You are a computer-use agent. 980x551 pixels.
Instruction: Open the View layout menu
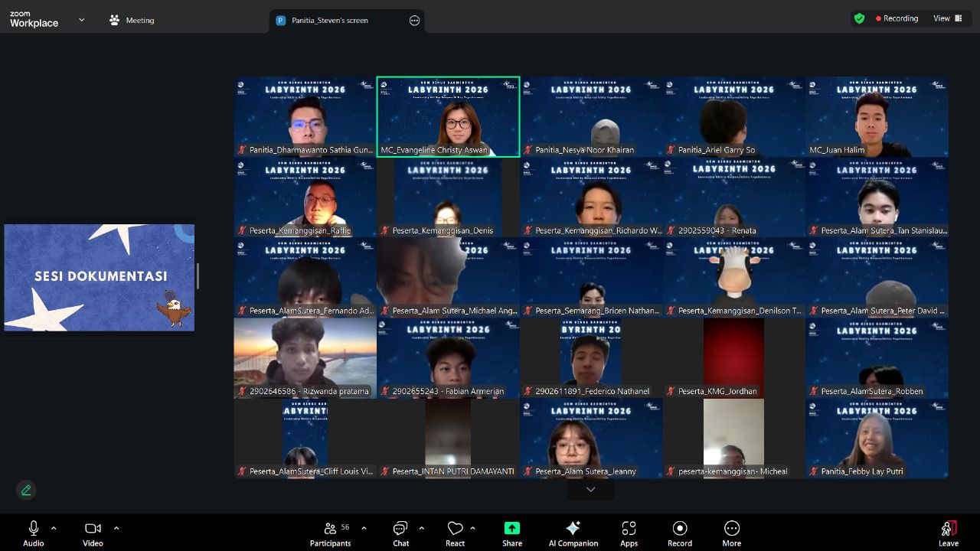947,18
